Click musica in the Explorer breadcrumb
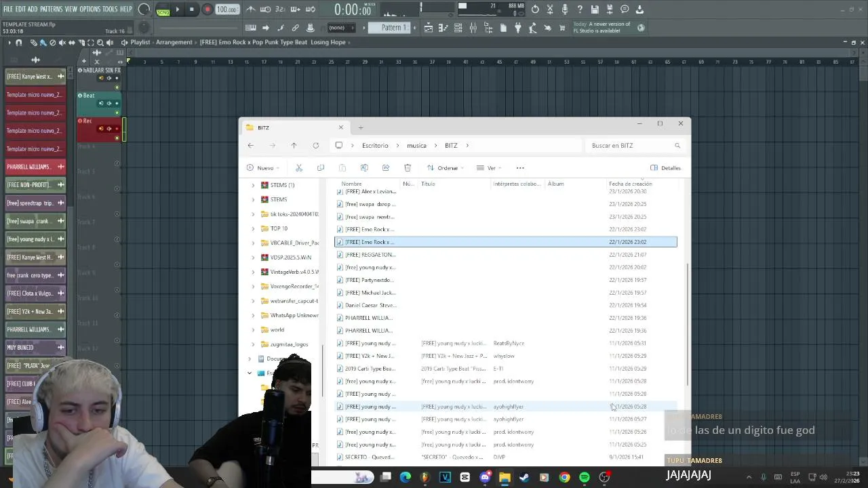The width and height of the screenshot is (868, 488). (x=416, y=145)
